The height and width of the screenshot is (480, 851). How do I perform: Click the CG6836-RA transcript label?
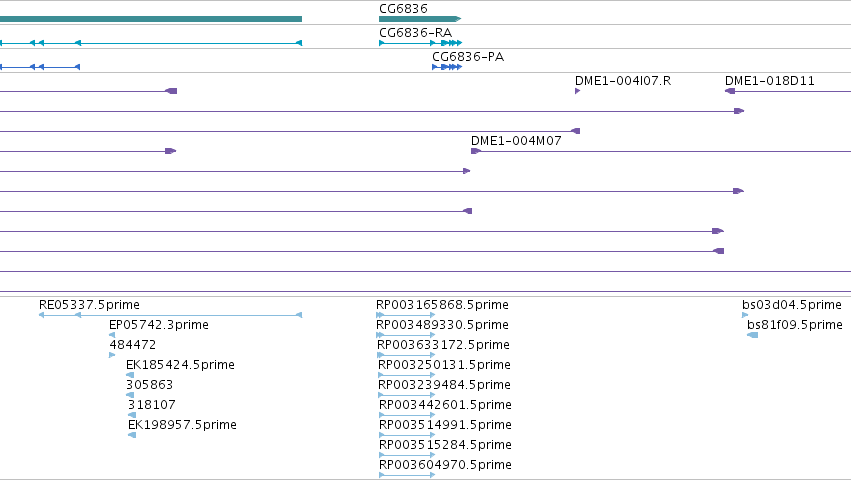pyautogui.click(x=415, y=33)
